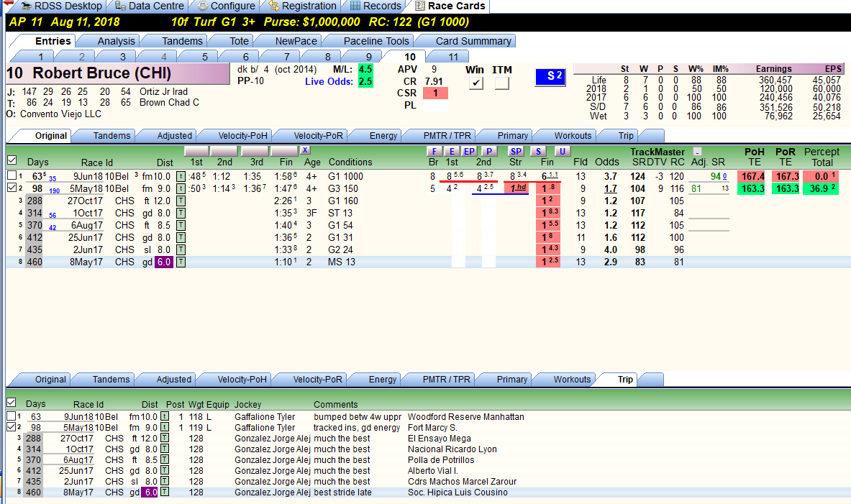
Task: Click the X button above the Age column
Action: pyautogui.click(x=305, y=150)
